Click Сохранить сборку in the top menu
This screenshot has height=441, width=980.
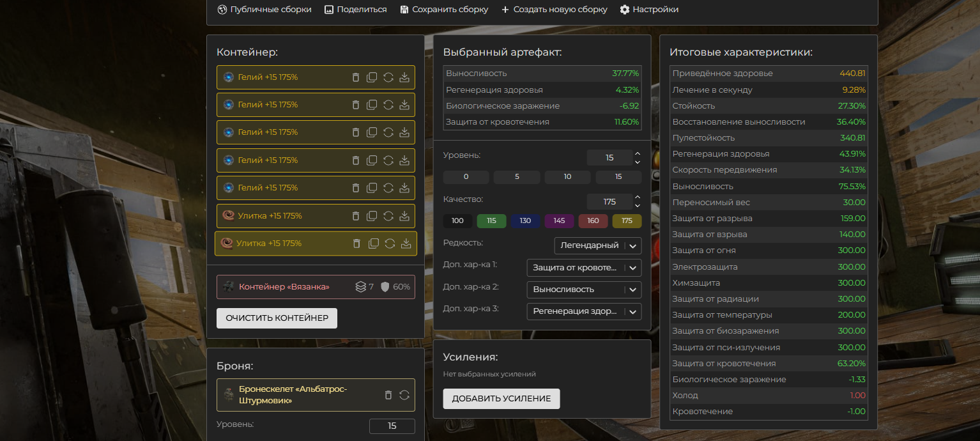point(444,10)
